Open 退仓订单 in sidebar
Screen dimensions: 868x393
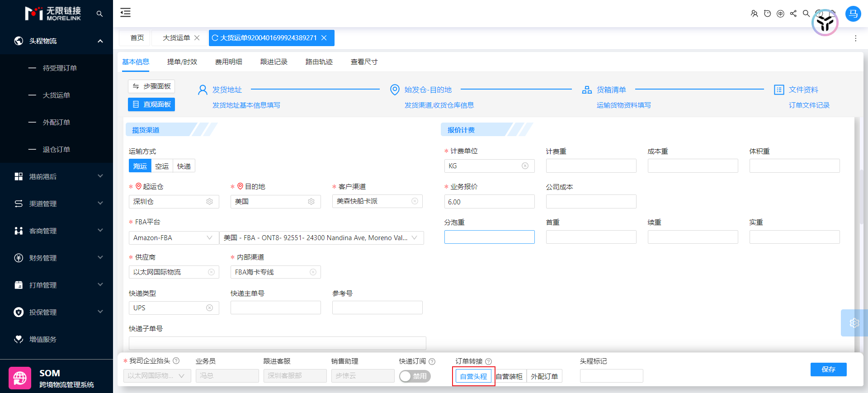57,149
